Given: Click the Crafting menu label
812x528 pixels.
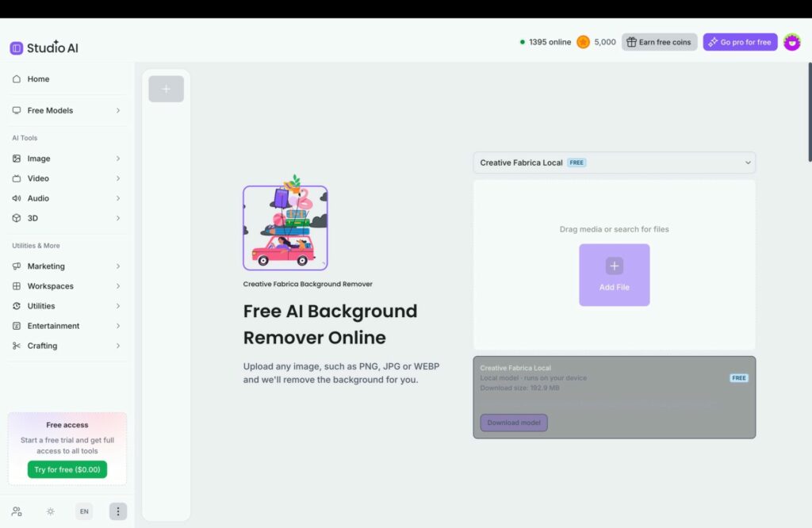Looking at the screenshot, I should pos(42,346).
